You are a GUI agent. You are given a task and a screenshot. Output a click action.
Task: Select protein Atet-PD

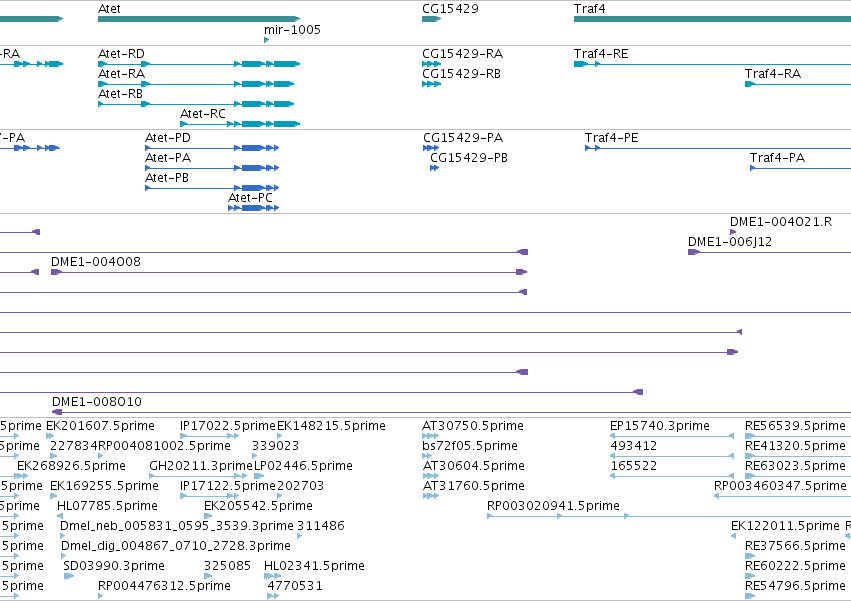tap(212, 148)
